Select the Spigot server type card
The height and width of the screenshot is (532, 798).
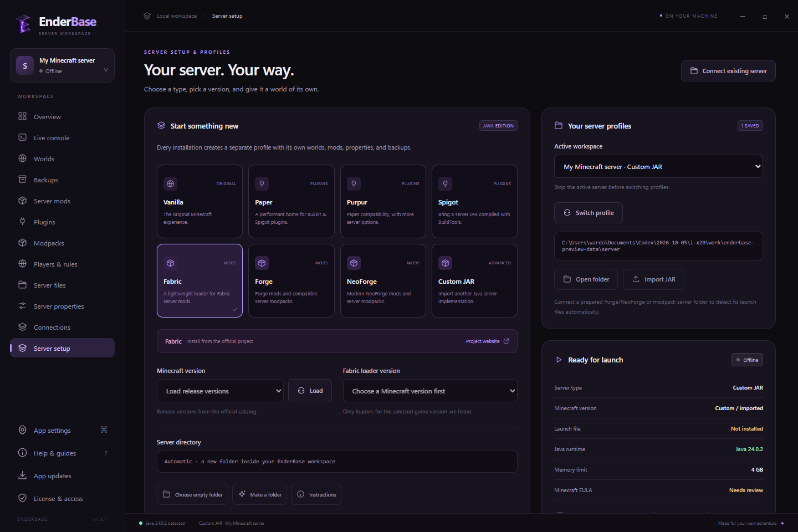pos(474,202)
